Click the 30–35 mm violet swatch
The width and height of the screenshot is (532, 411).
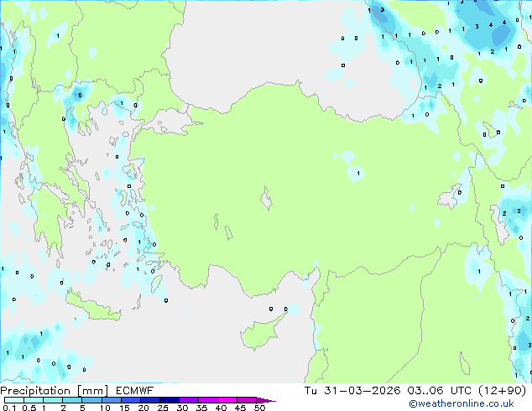pos(188,400)
